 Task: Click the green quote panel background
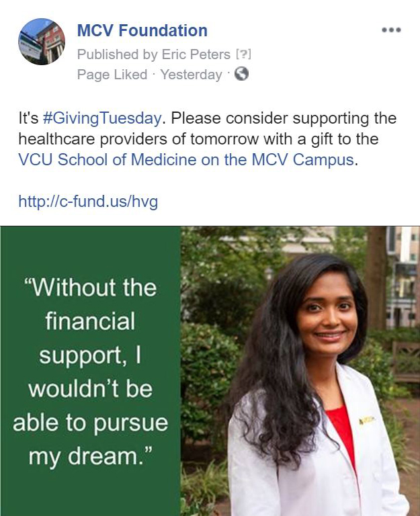point(91,250)
